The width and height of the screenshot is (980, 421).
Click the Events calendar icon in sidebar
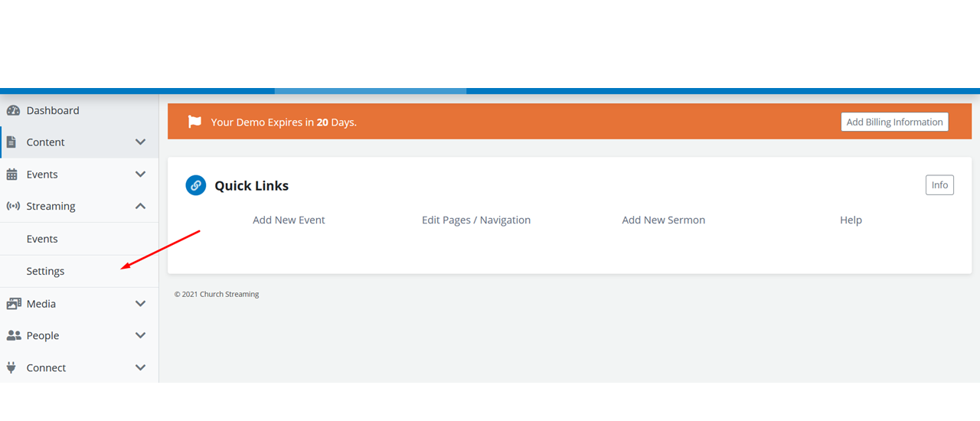[11, 175]
